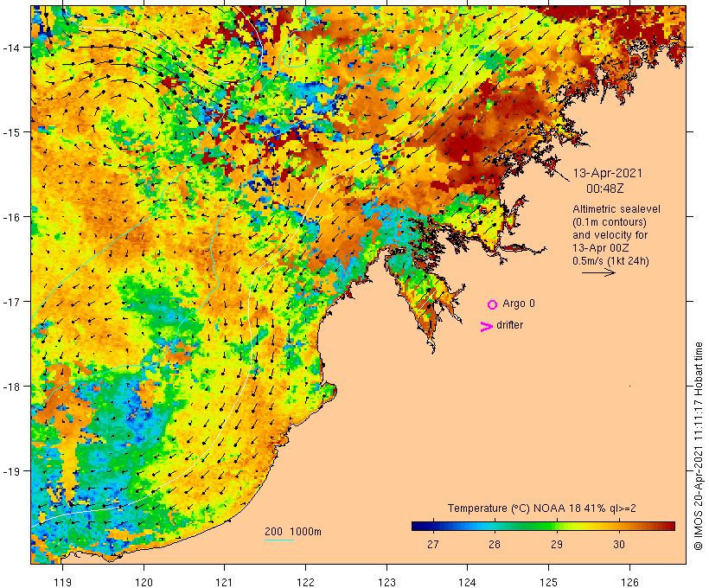Click the magenta drifter arrowhead legend marker
Image resolution: width=709 pixels, height=588 pixels.
(x=487, y=327)
